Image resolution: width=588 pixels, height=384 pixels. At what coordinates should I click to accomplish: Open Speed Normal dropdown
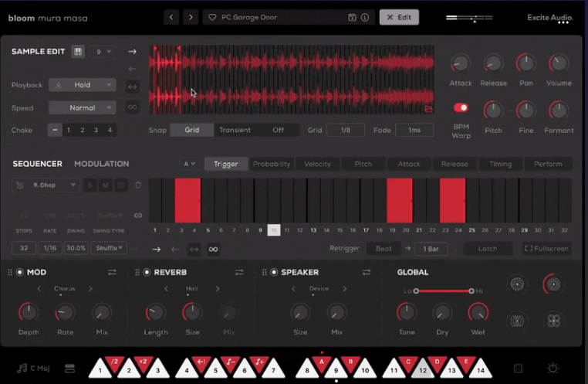point(82,107)
